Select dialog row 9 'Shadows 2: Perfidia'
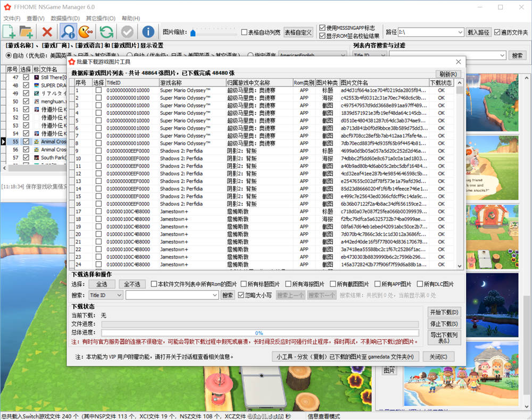Screen dimensions: 532x420 [x=262, y=151]
